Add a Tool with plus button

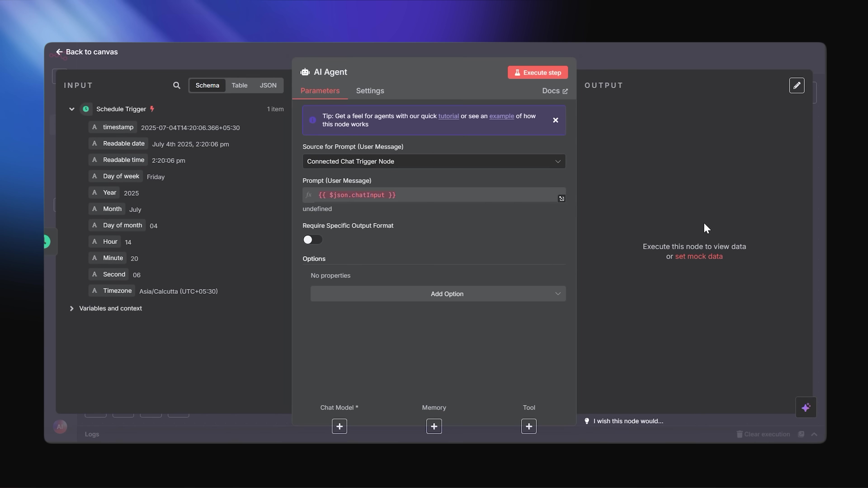529,427
